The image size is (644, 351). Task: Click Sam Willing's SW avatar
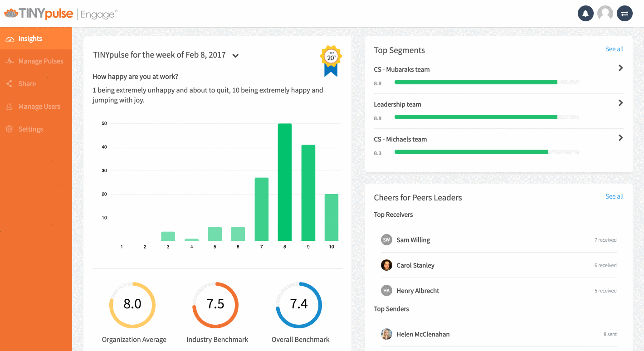point(386,240)
